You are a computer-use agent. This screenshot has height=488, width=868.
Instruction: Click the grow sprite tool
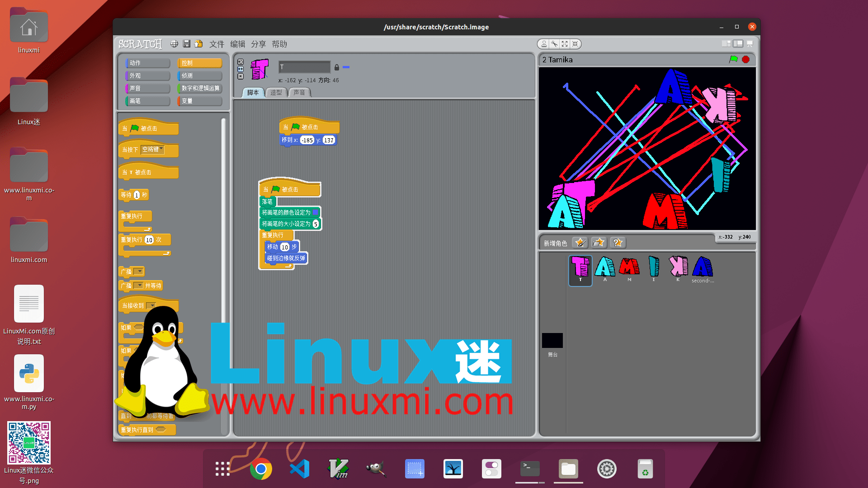[x=565, y=44]
